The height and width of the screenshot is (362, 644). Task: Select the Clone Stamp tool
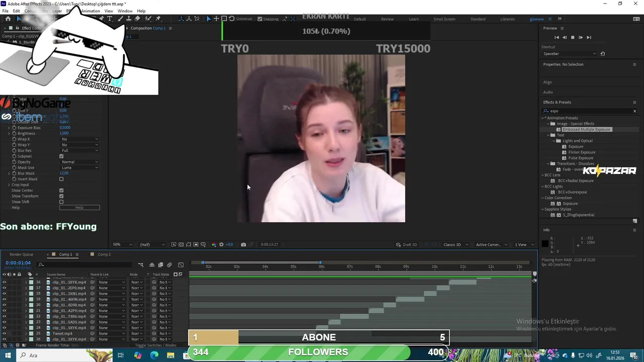pos(129,19)
